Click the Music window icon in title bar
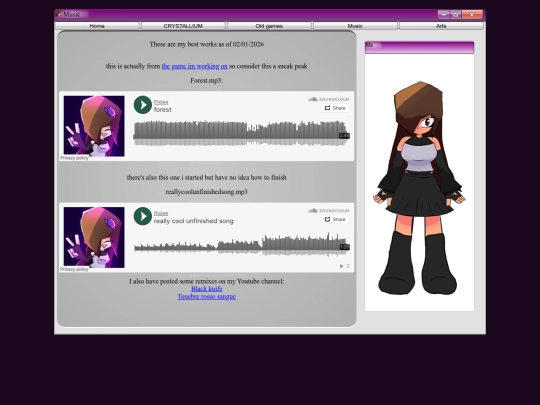This screenshot has height=405, width=540. [x=59, y=14]
